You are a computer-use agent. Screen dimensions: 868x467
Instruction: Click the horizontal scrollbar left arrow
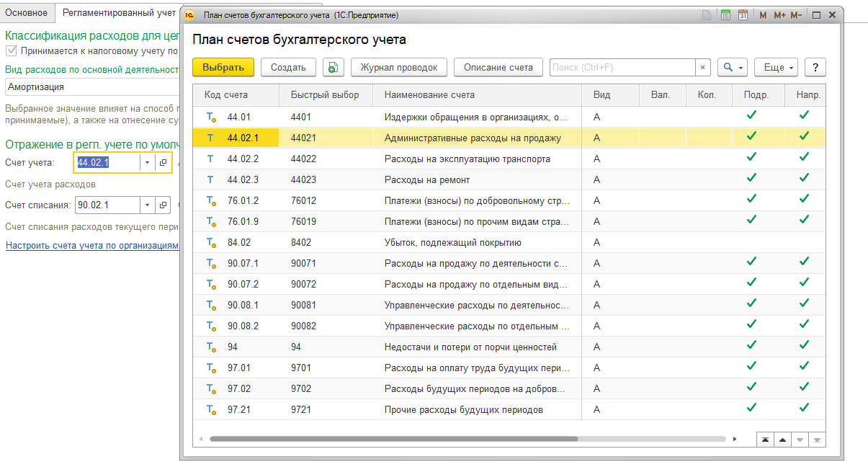pyautogui.click(x=201, y=438)
